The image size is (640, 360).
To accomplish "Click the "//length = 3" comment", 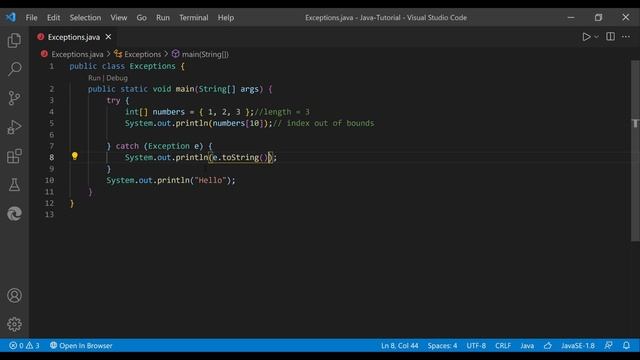I will coord(282,112).
